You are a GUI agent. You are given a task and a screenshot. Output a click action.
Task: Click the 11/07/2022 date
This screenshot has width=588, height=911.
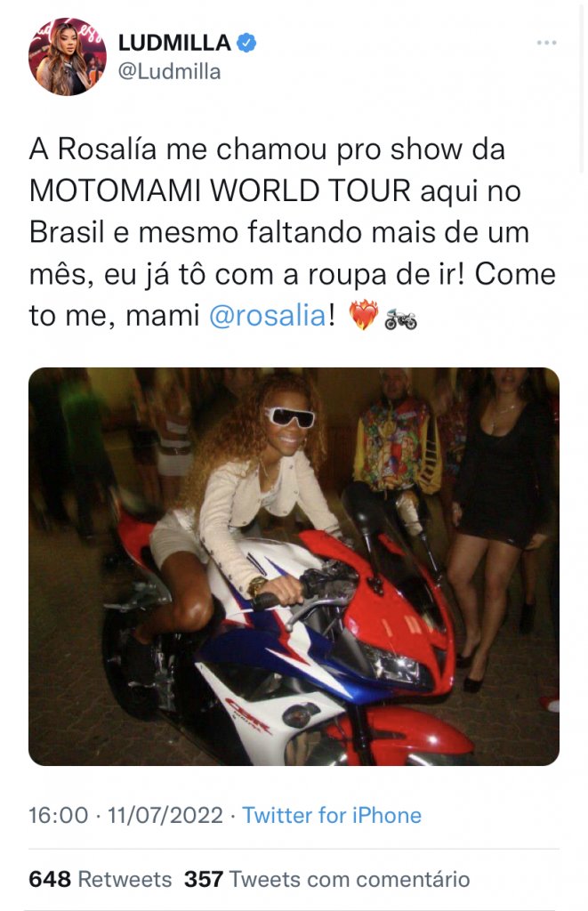165,815
